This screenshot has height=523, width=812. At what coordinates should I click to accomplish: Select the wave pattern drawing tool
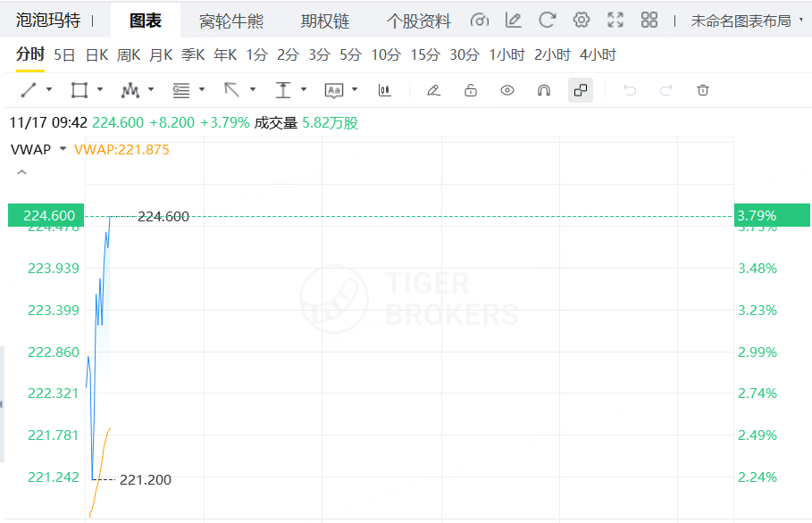point(130,90)
